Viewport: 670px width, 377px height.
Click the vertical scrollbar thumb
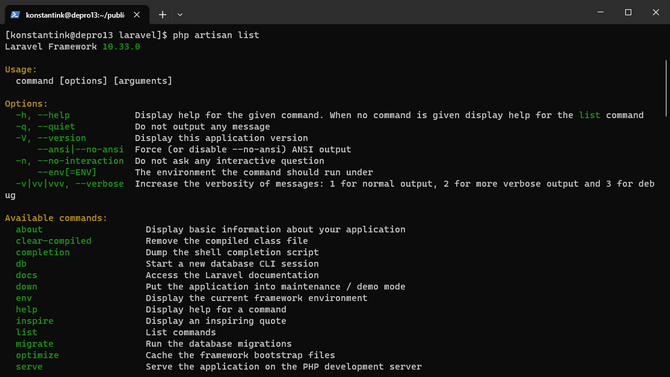tap(666, 88)
